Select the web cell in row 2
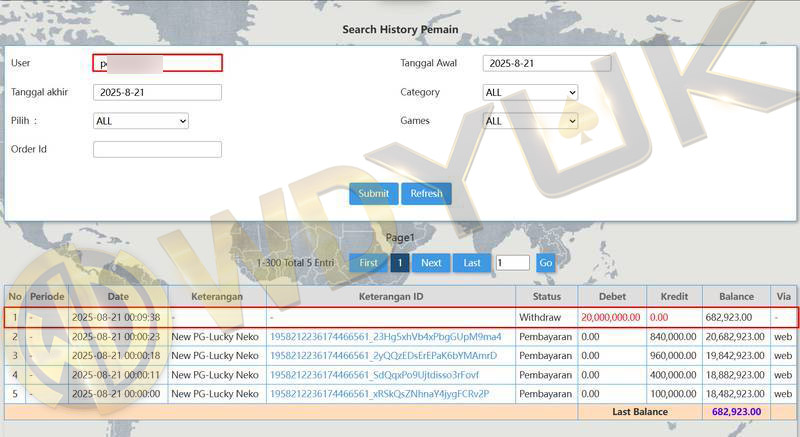Image resolution: width=800 pixels, height=437 pixels. (x=783, y=337)
